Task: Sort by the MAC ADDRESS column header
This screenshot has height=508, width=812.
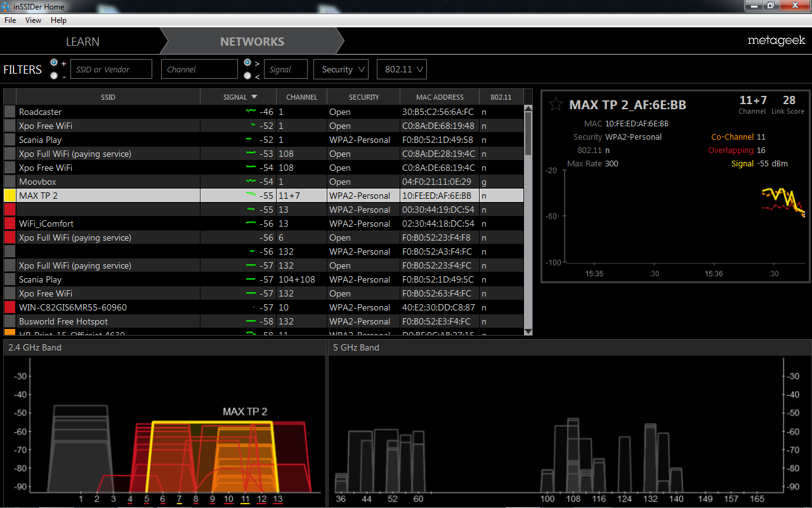Action: point(440,97)
